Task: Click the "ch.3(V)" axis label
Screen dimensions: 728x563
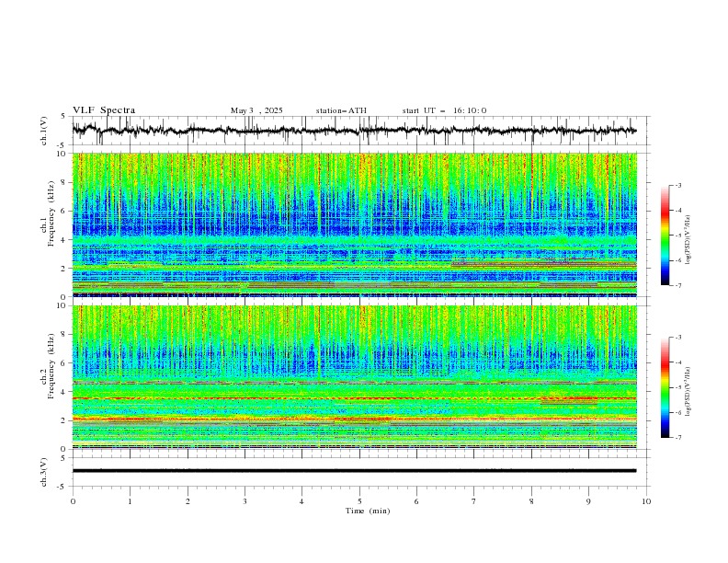Action: tap(44, 472)
